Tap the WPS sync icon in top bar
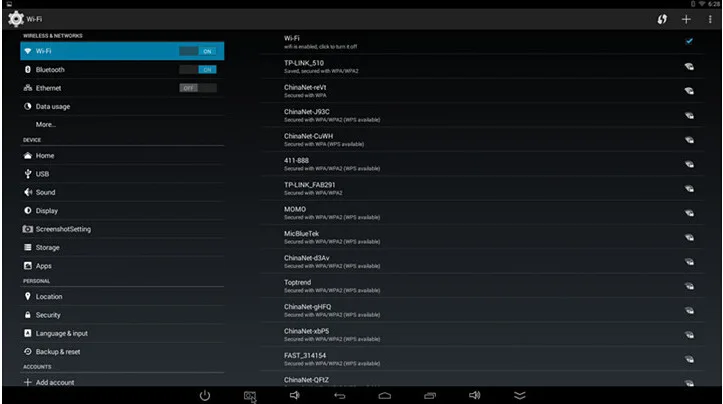This screenshot has height=404, width=723. coord(662,19)
